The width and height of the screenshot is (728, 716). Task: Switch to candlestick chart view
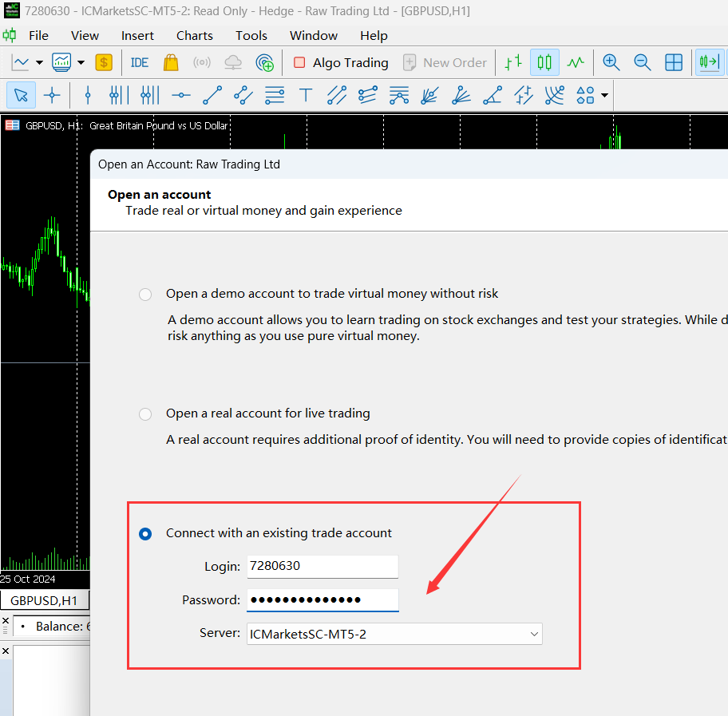[x=544, y=62]
